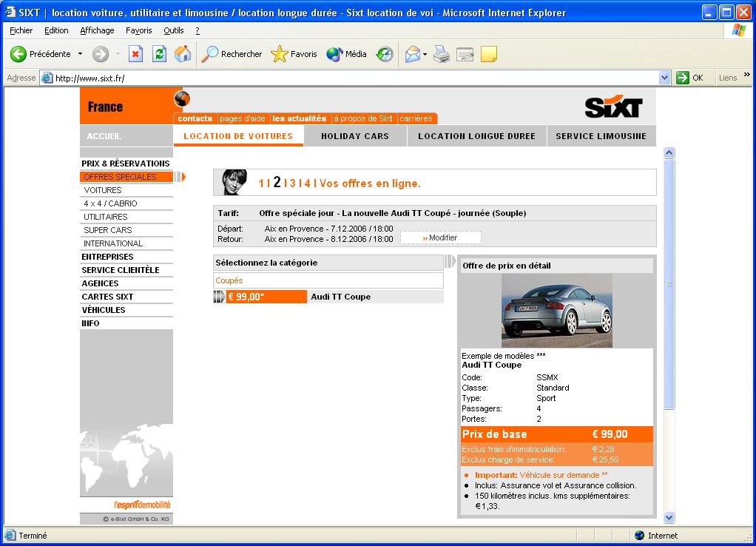Click the Audi TT Coupe car photo
This screenshot has height=546, width=756.
(x=556, y=311)
